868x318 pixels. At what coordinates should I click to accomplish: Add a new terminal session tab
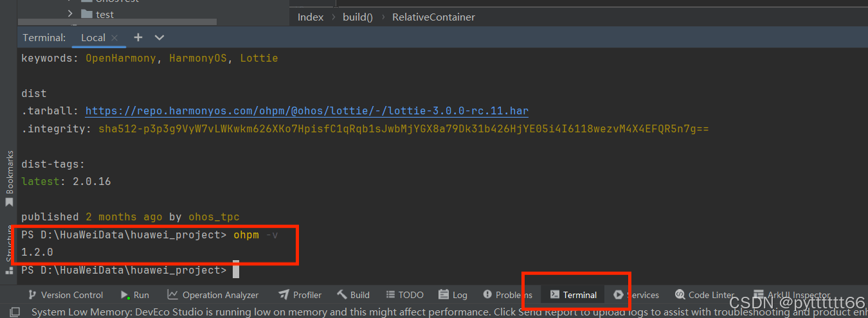pos(138,37)
